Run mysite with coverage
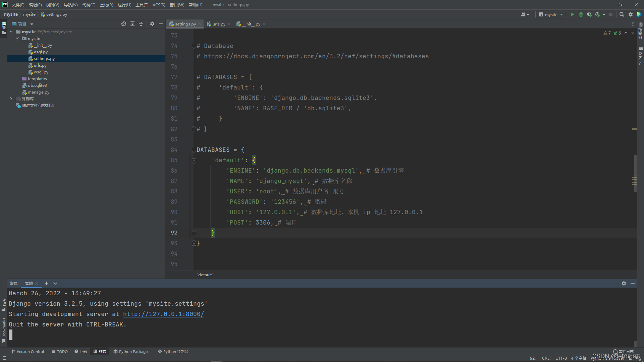The height and width of the screenshot is (362, 644). click(x=589, y=14)
